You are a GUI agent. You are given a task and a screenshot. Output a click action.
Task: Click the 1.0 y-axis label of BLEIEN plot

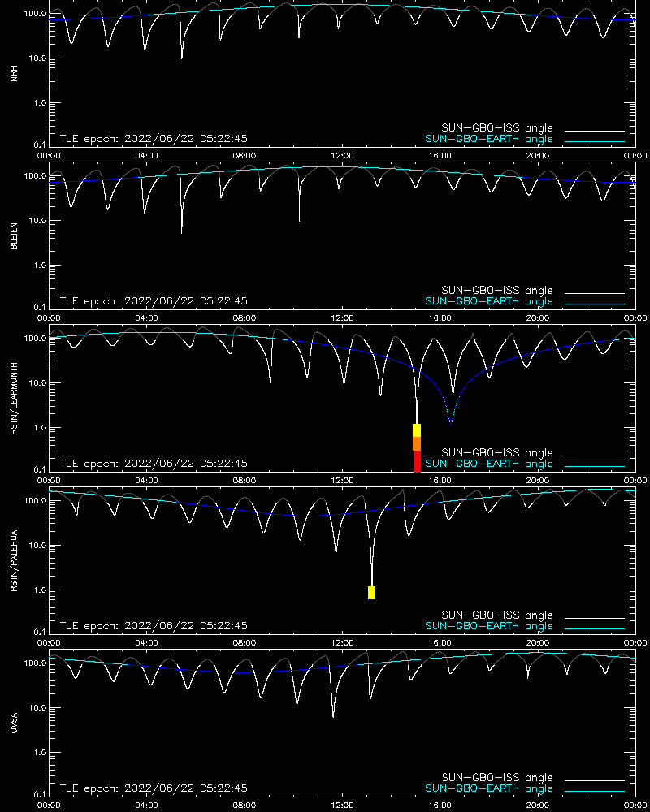tap(40, 266)
